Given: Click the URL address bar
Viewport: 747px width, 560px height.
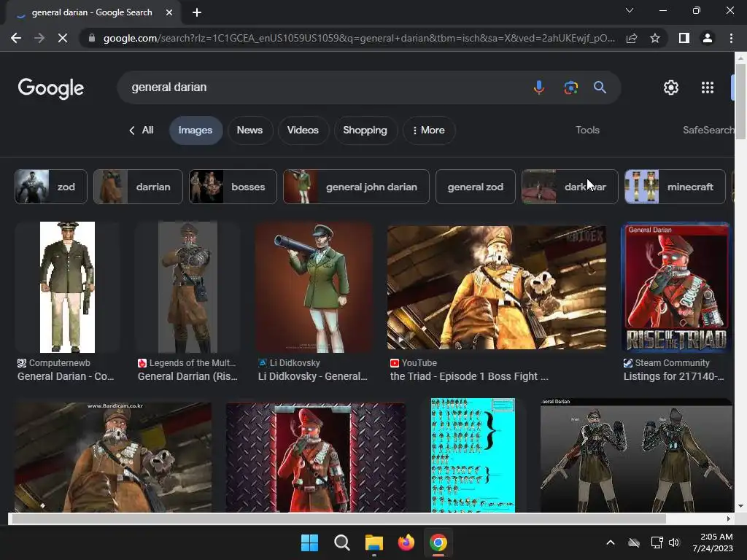Looking at the screenshot, I should [x=359, y=38].
